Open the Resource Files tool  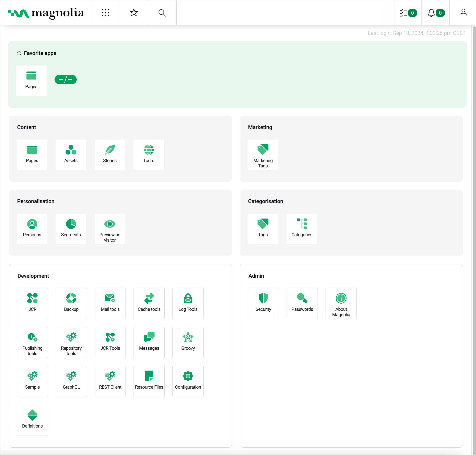(149, 380)
